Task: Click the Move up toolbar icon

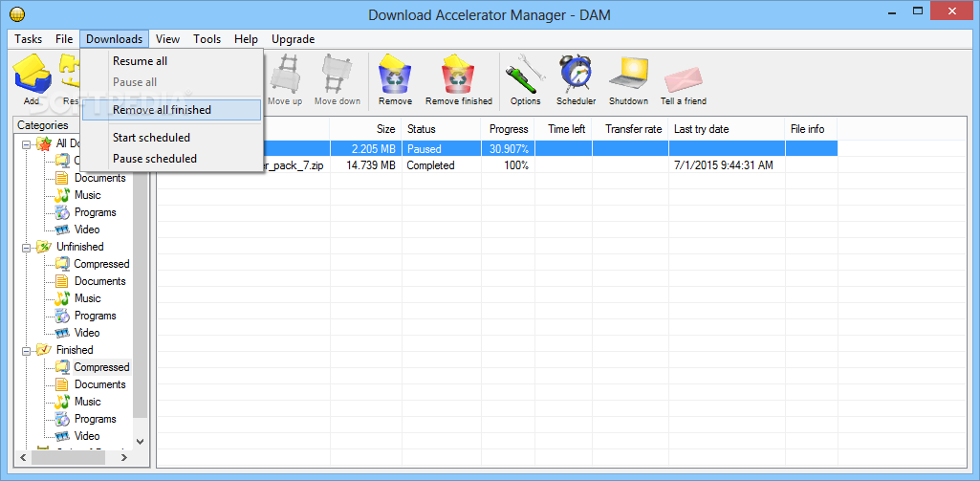Action: (x=284, y=75)
